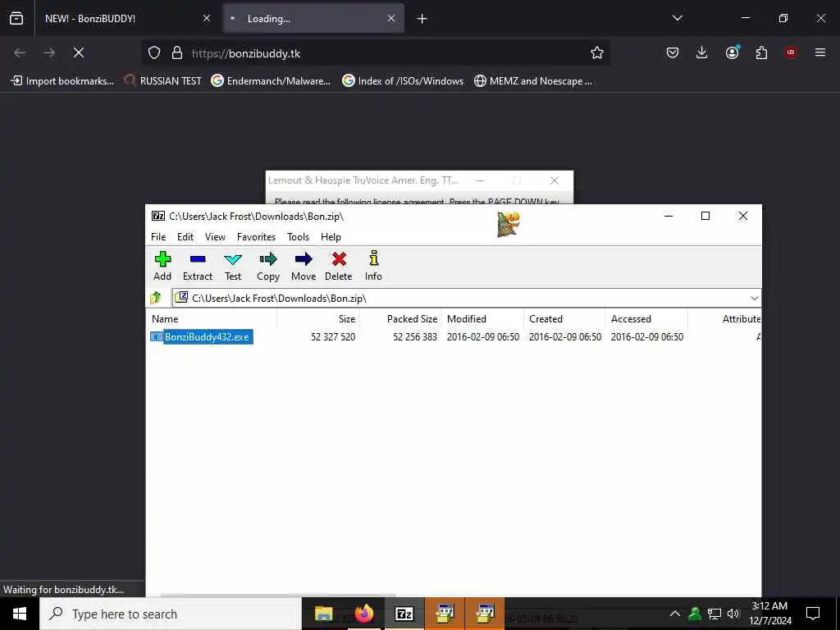Switch to the NEW! - BonziBUDDY! tab
This screenshot has height=630, width=840.
pyautogui.click(x=127, y=19)
